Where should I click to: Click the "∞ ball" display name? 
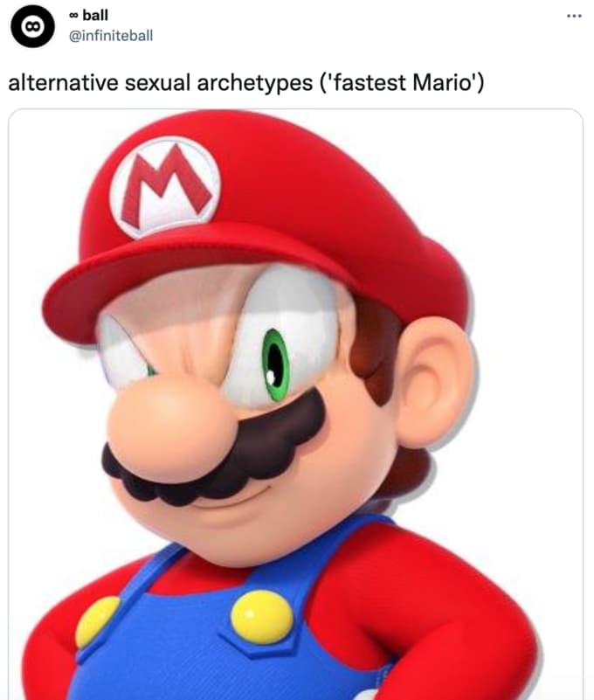coord(88,15)
